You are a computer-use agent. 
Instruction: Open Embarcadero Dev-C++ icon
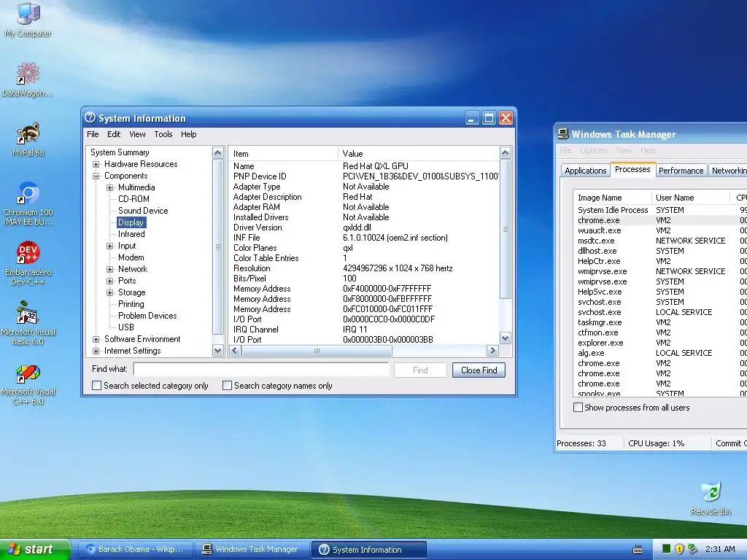[x=28, y=262]
